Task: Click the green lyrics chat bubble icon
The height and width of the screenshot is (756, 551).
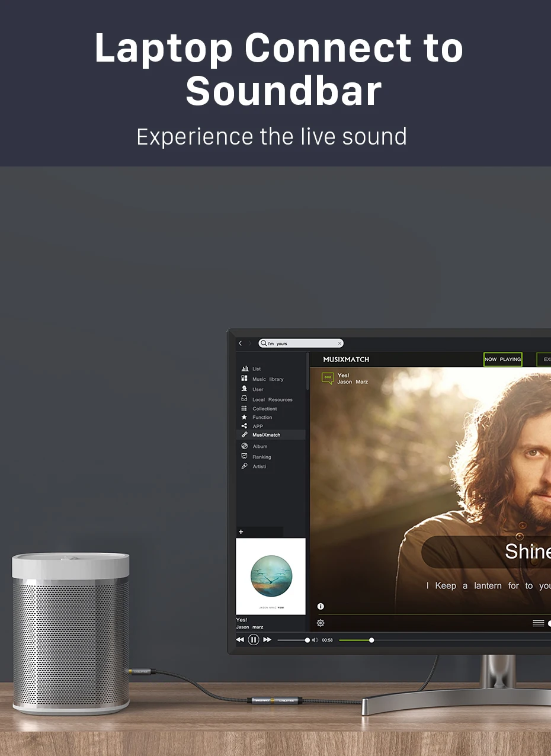Action: 328,378
